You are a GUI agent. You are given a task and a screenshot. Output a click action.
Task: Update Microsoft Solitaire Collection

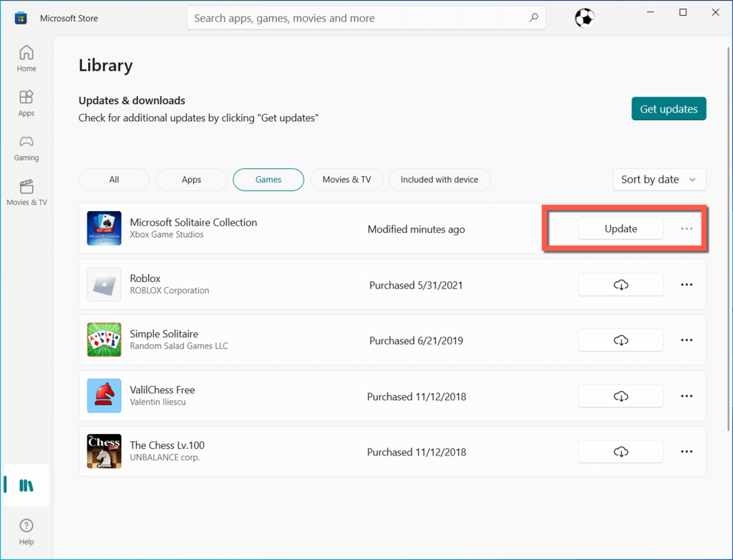click(x=621, y=229)
